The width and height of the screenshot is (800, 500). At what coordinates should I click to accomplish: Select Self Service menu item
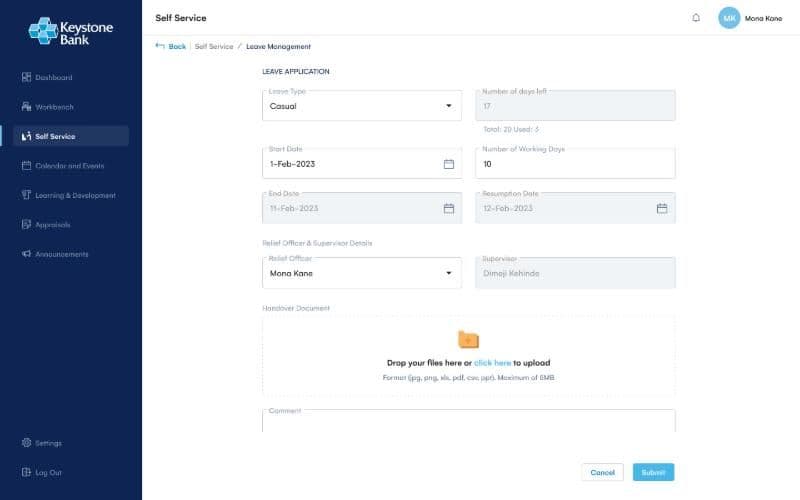click(x=71, y=136)
